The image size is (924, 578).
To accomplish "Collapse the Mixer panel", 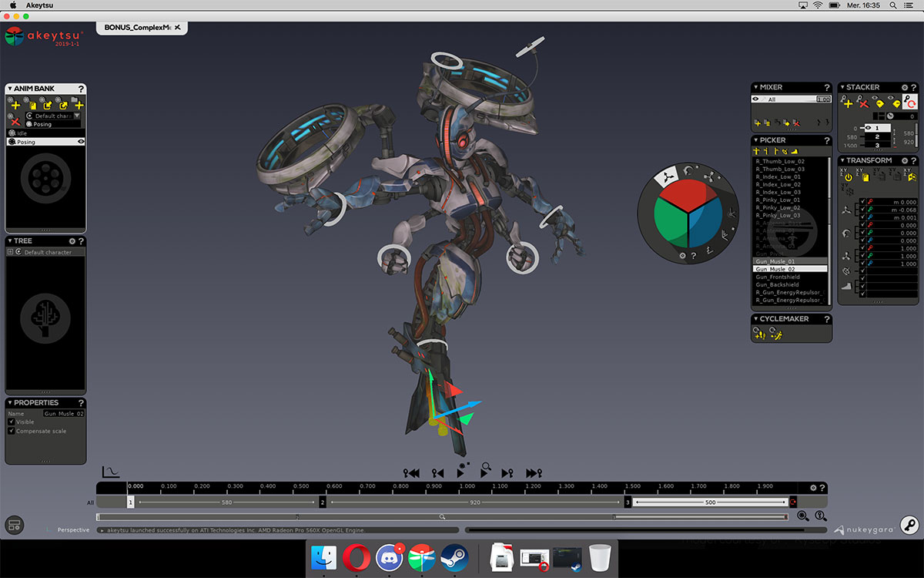I will [756, 87].
